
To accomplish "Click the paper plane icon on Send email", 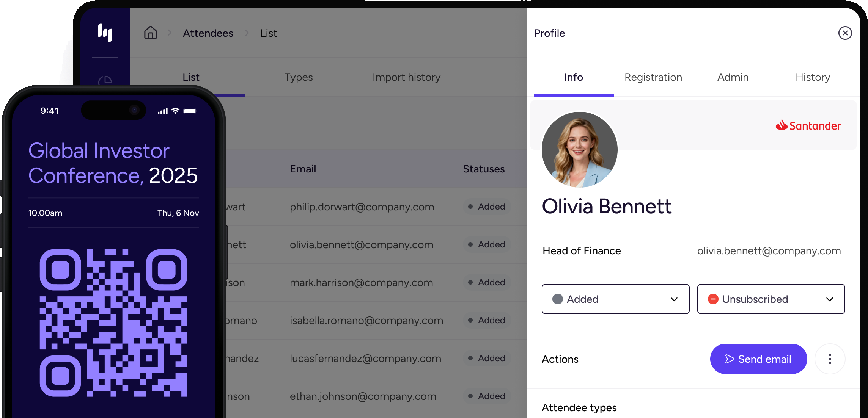I will [730, 359].
